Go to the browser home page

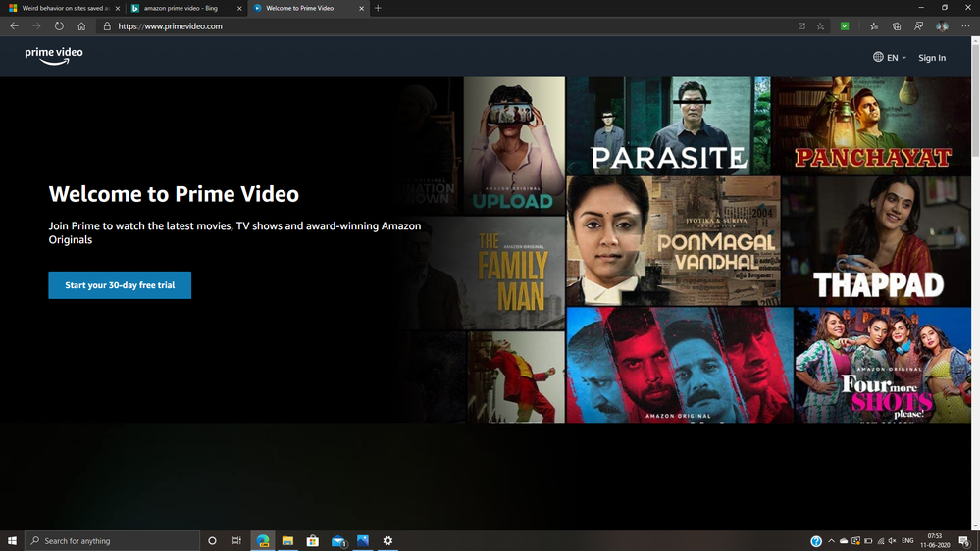point(81,26)
